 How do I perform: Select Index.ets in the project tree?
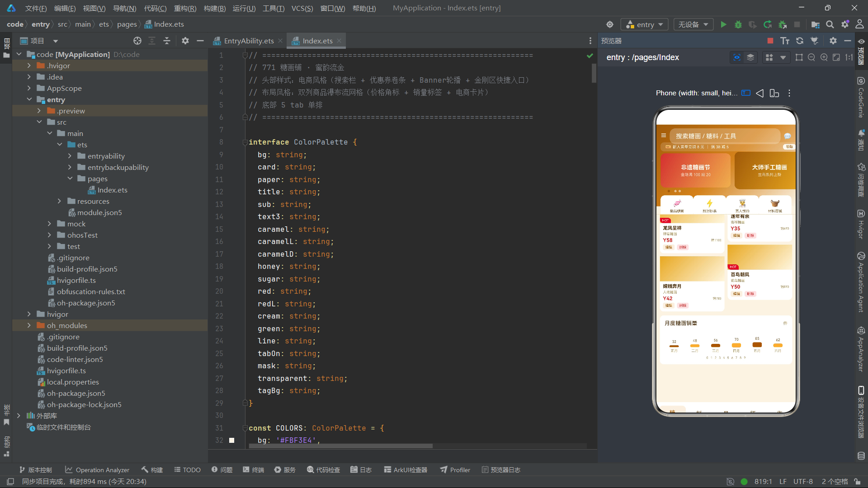click(112, 190)
